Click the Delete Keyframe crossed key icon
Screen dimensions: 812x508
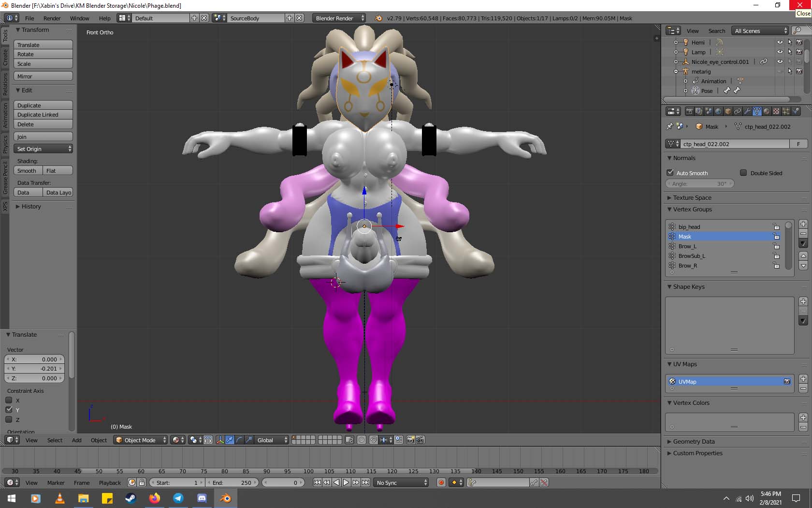[544, 482]
